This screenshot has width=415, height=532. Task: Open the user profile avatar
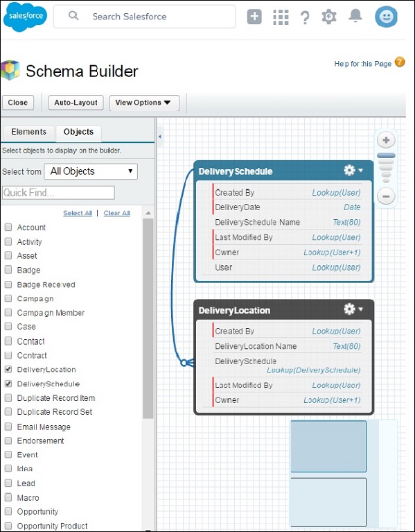coord(386,17)
